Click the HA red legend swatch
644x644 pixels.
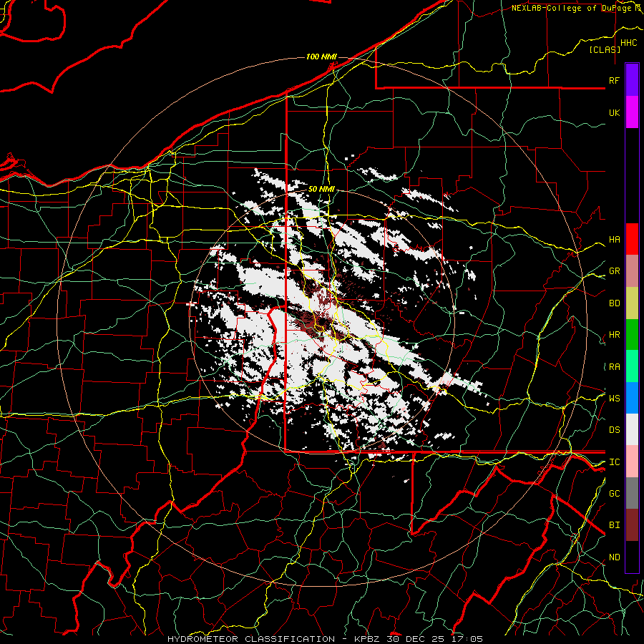click(x=632, y=239)
